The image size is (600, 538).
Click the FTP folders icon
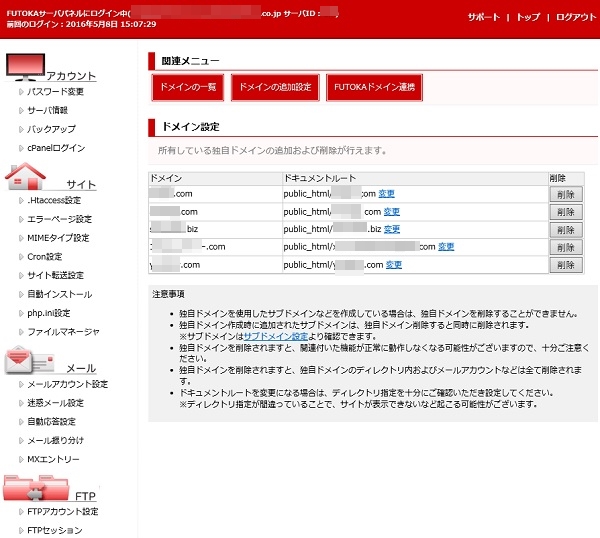[36, 488]
